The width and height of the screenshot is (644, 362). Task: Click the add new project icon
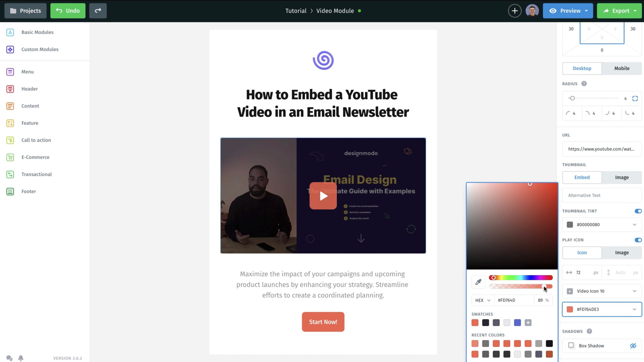tap(514, 10)
